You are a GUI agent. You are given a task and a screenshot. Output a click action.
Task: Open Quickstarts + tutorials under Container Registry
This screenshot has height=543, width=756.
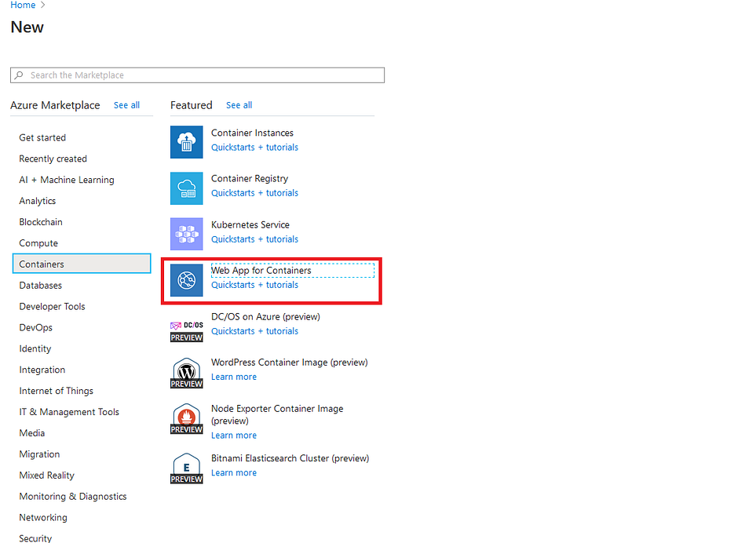(x=254, y=193)
